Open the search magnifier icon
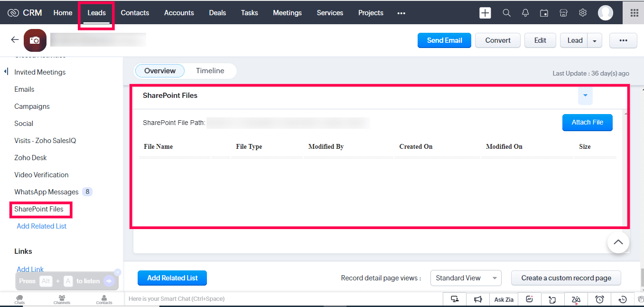The image size is (644, 307). click(507, 13)
